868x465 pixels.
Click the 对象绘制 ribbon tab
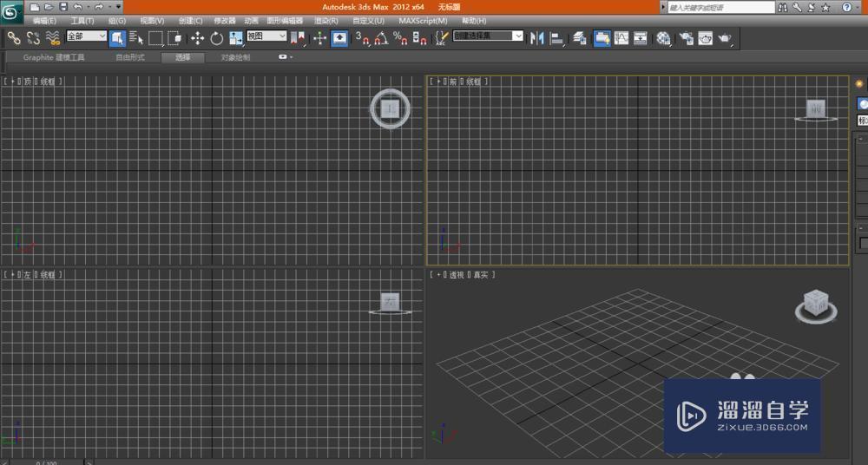click(x=235, y=58)
